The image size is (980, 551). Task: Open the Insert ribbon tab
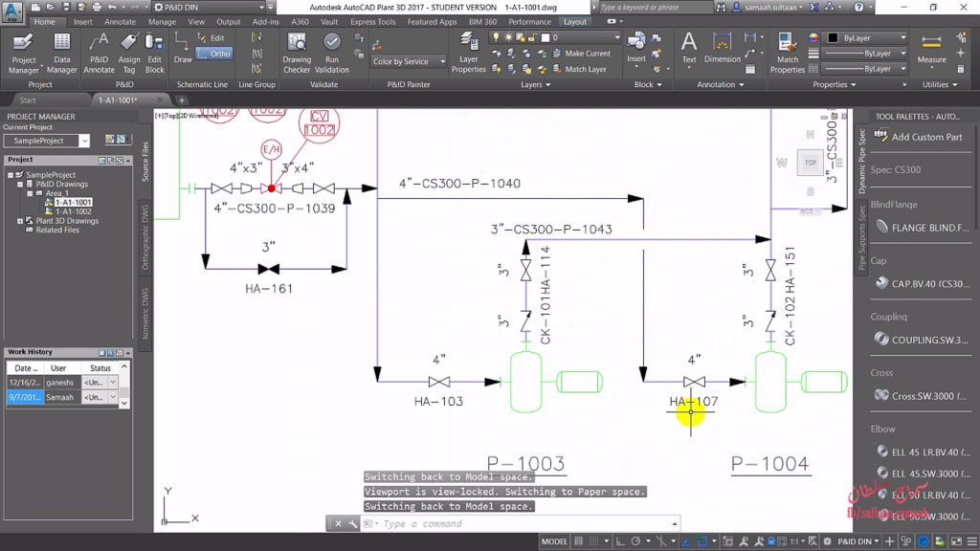coord(82,21)
